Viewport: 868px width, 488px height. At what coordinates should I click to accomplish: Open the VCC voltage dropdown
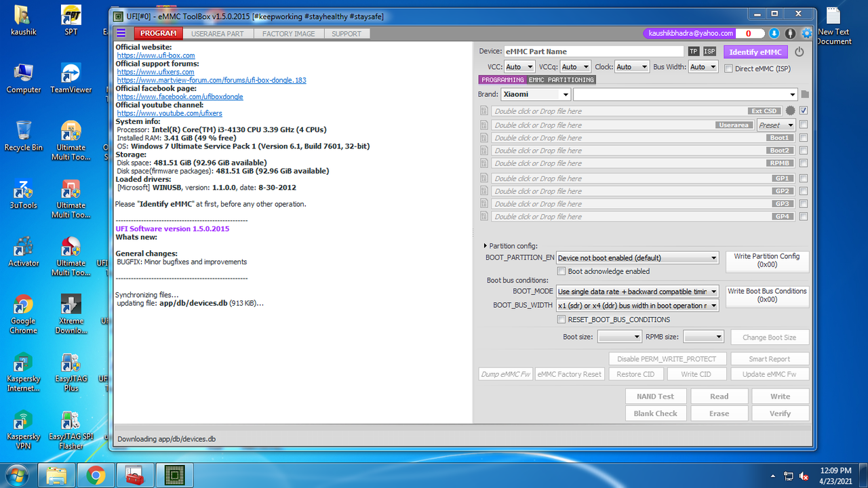(519, 66)
